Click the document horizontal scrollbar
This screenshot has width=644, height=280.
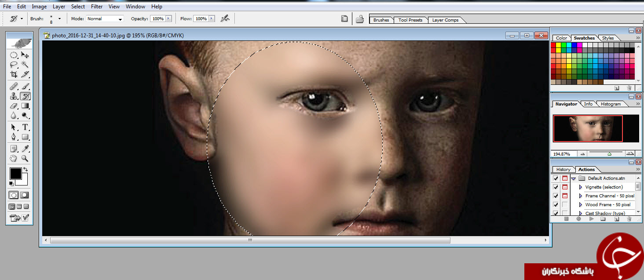coord(250,240)
